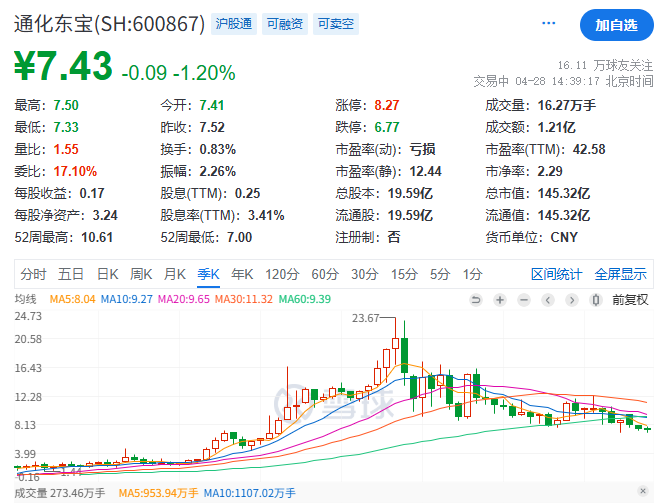669x503 pixels.
Task: Switch to the 五日 tab
Action: click(x=70, y=274)
